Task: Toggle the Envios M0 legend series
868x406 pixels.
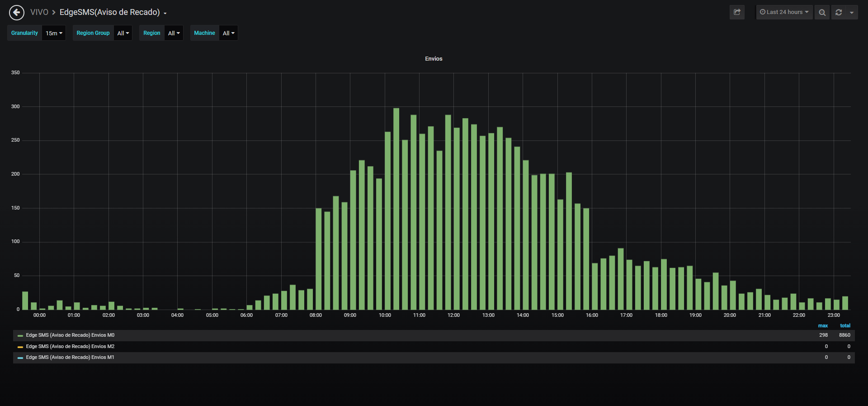Action: (70, 335)
